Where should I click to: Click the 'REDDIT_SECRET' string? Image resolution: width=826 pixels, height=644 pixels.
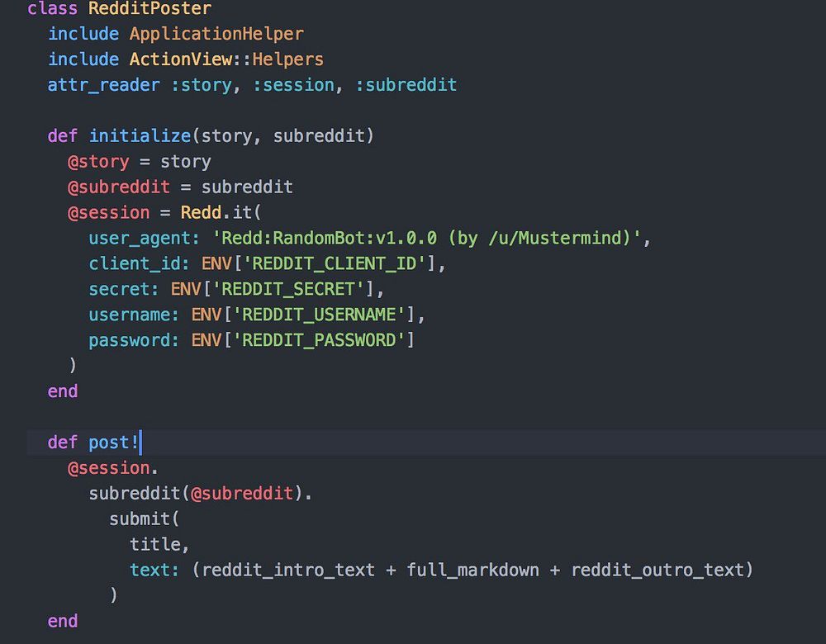[287, 289]
